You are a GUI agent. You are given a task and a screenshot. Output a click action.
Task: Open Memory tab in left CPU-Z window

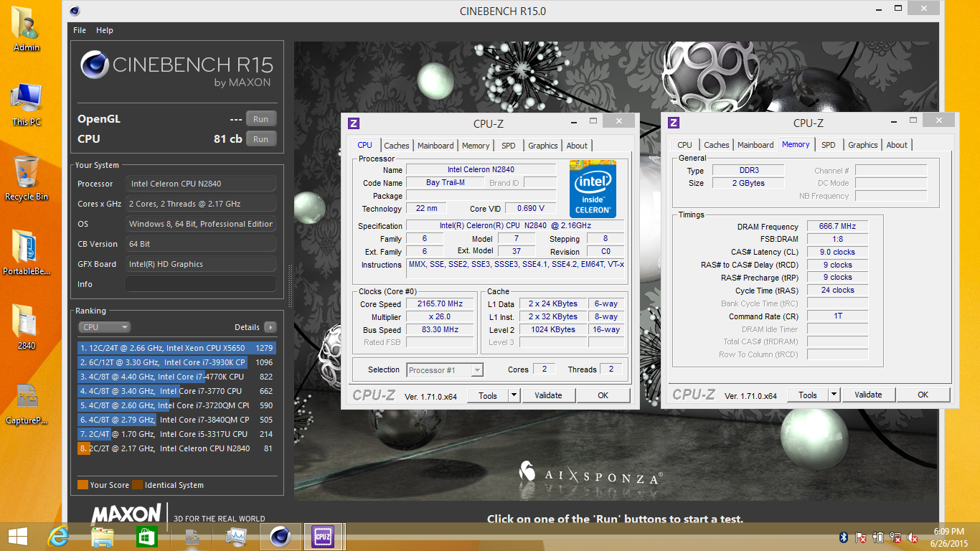pos(476,146)
